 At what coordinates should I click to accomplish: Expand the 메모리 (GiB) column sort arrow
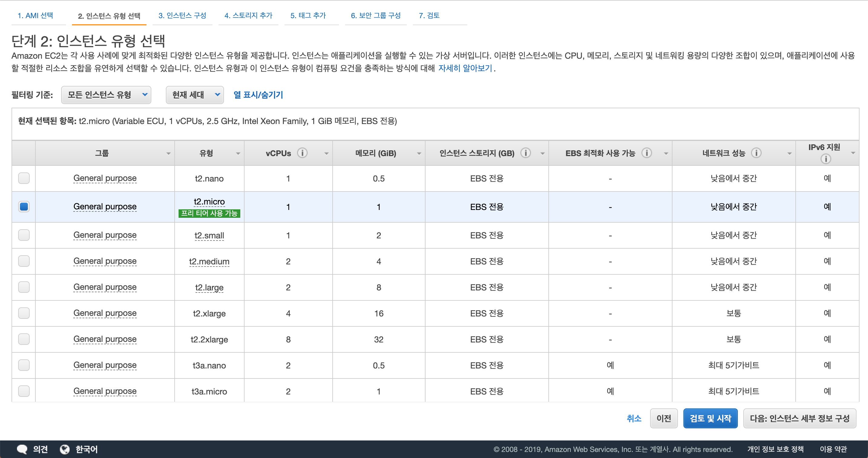pyautogui.click(x=419, y=154)
